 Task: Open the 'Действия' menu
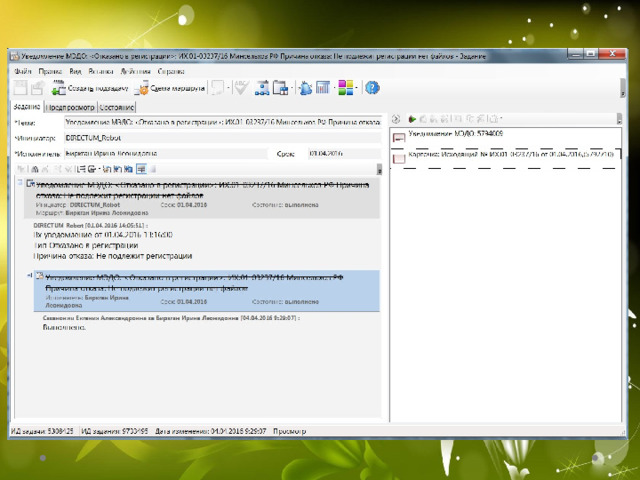coord(135,72)
